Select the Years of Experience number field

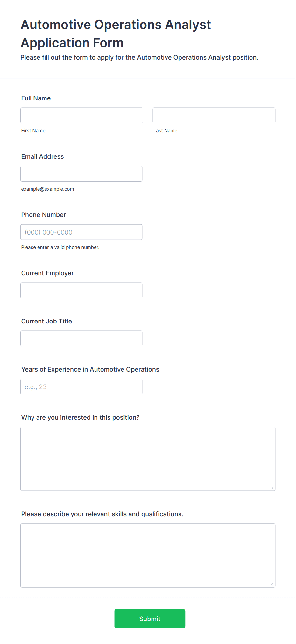click(x=81, y=387)
